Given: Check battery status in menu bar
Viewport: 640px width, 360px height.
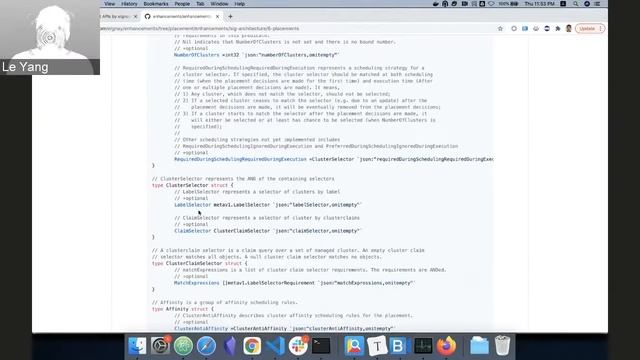Looking at the screenshot, I should (x=509, y=4).
